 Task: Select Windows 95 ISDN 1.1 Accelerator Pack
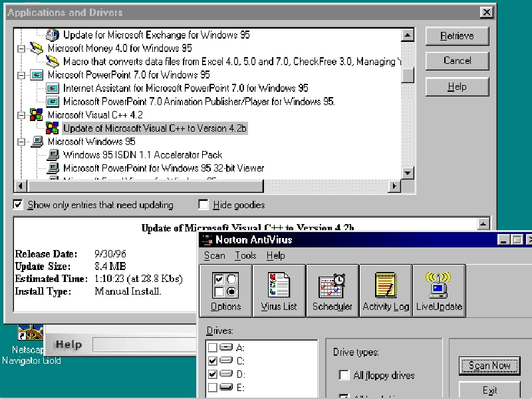coord(142,155)
